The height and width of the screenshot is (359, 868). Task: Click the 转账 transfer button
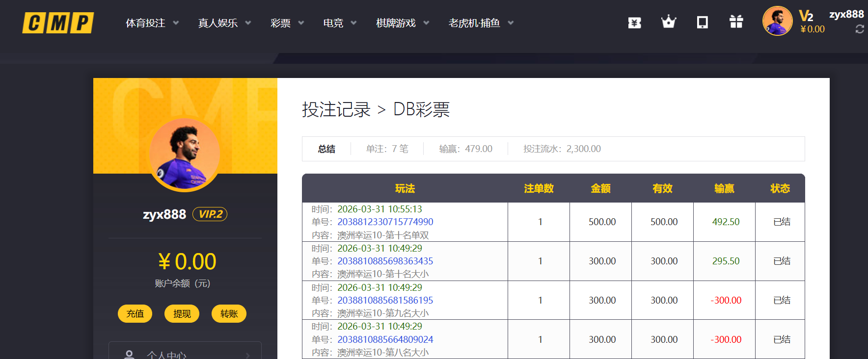pos(229,314)
